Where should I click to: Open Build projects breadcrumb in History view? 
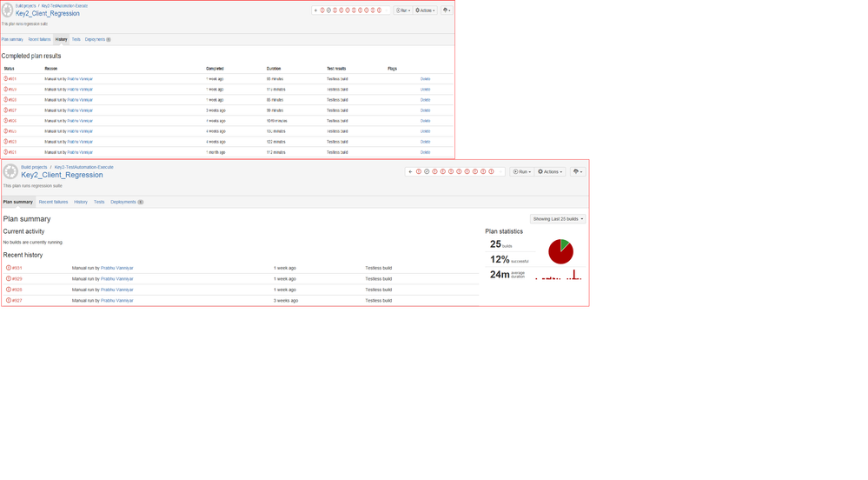pyautogui.click(x=25, y=5)
